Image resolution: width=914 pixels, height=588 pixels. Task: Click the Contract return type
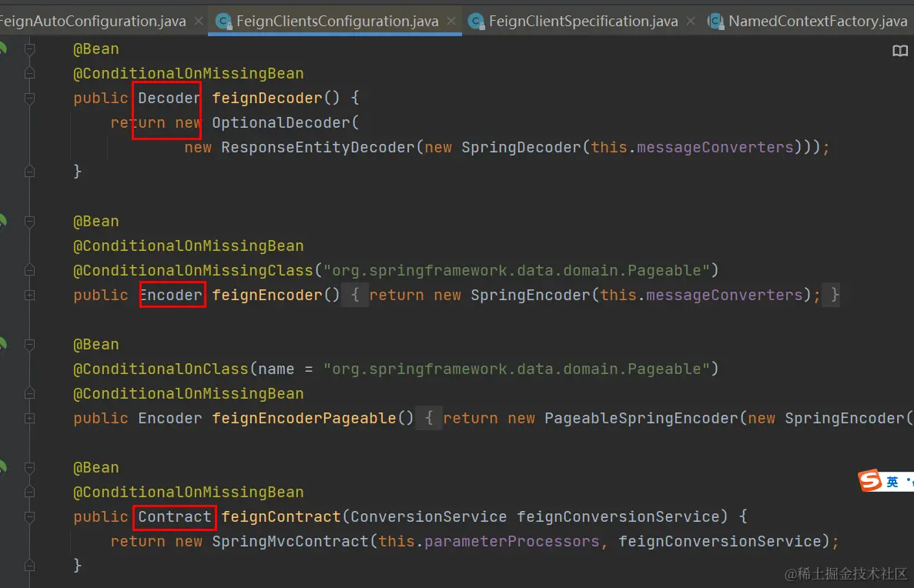click(174, 516)
